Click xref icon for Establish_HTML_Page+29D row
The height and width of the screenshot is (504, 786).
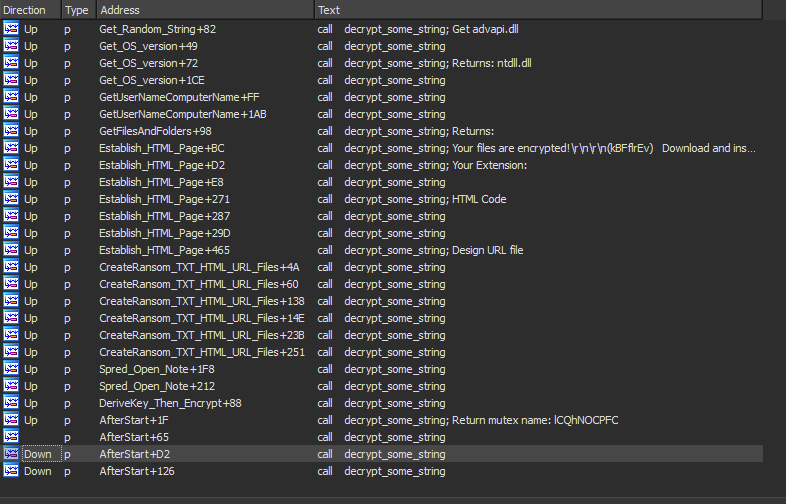[11, 233]
